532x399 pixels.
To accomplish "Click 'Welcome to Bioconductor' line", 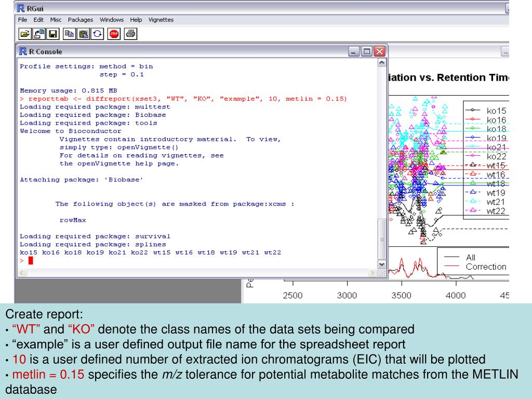I will click(71, 131).
